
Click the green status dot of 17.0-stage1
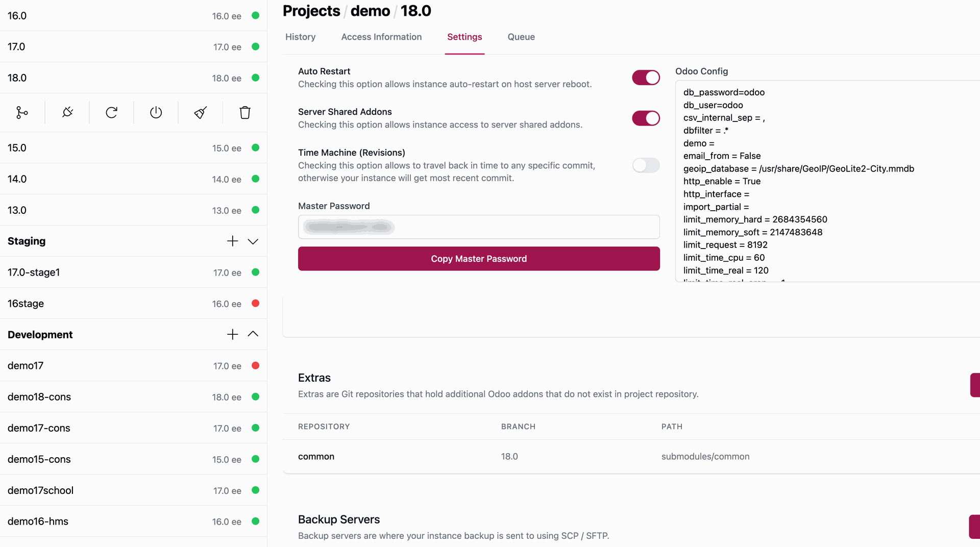(256, 272)
